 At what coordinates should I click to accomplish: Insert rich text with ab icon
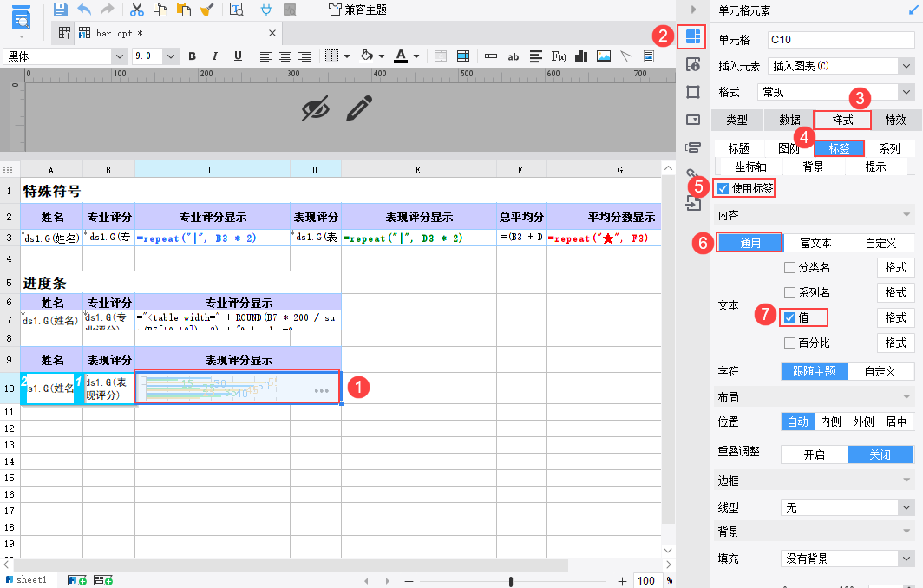tap(514, 56)
